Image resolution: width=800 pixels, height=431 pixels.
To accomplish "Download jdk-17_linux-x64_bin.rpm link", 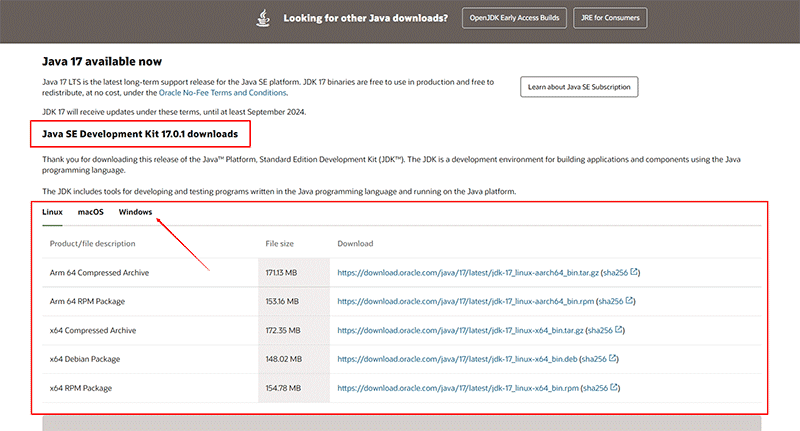I will point(458,388).
